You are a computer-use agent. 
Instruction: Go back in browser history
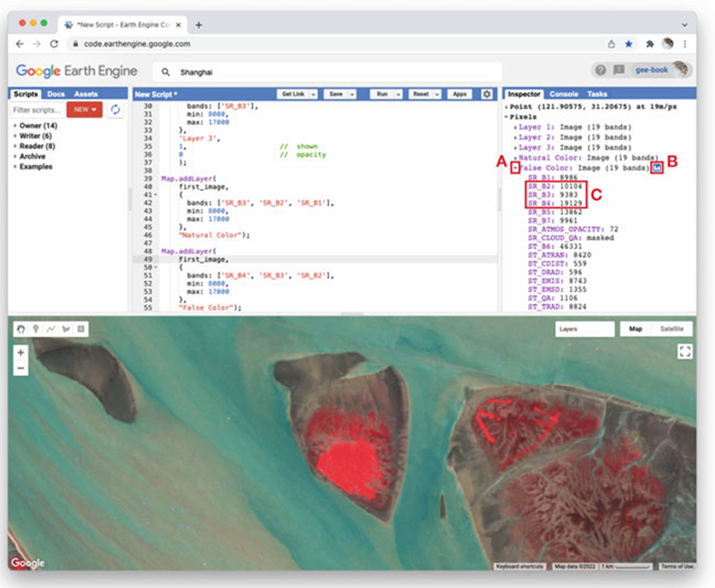coord(20,44)
